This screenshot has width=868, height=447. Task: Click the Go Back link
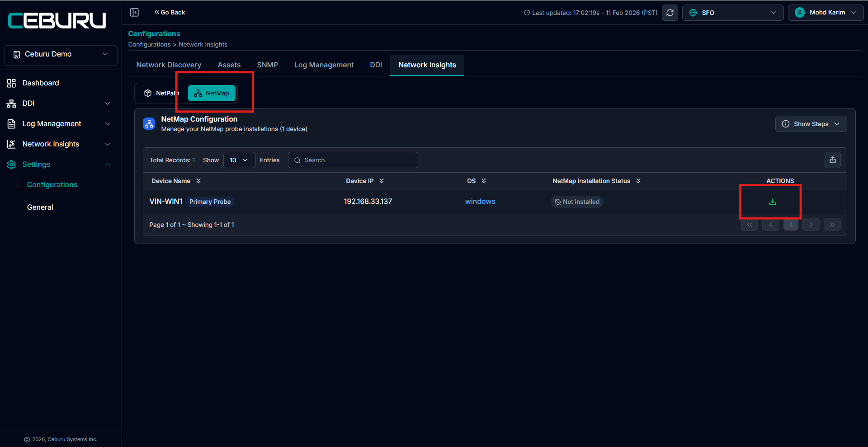(x=170, y=12)
